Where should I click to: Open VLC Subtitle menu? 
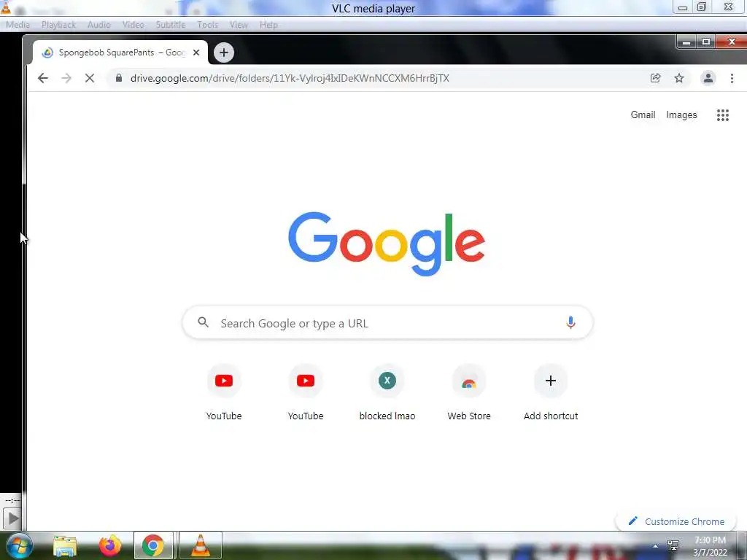point(171,25)
